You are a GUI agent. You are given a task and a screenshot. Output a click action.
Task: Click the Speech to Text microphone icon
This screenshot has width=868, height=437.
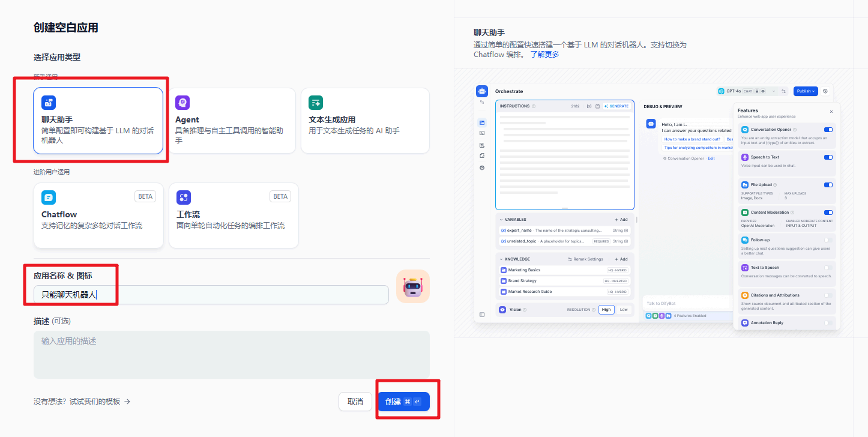click(745, 157)
